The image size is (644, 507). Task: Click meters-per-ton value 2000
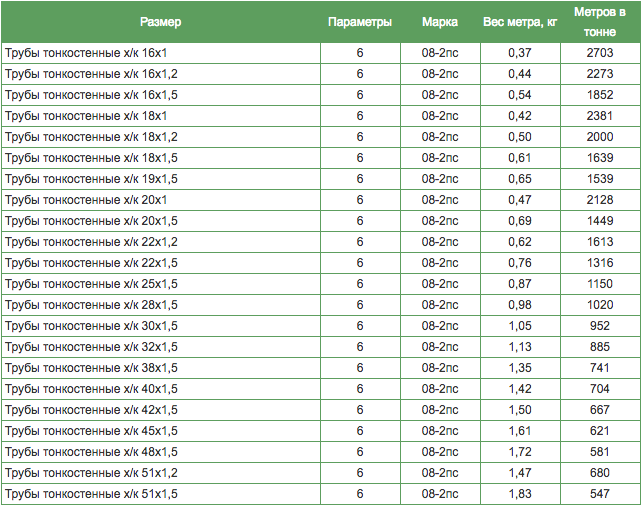pyautogui.click(x=600, y=137)
